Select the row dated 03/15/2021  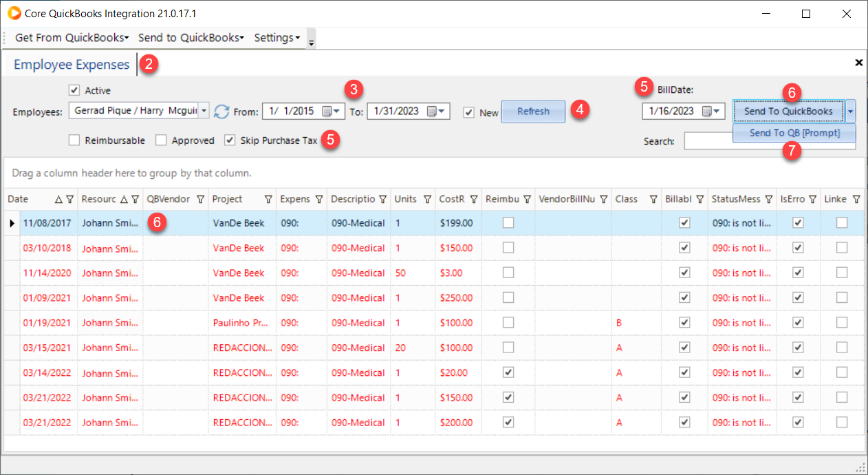[433, 348]
